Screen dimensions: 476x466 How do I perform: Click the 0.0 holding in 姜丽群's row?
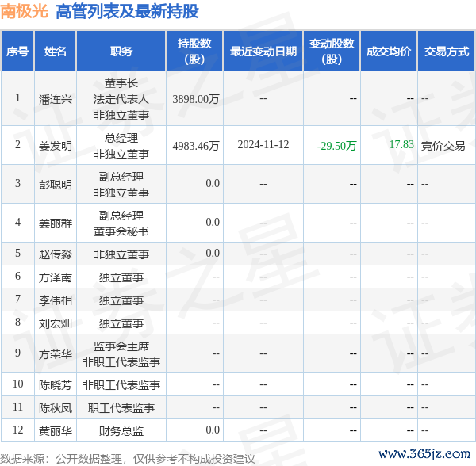[213, 222]
